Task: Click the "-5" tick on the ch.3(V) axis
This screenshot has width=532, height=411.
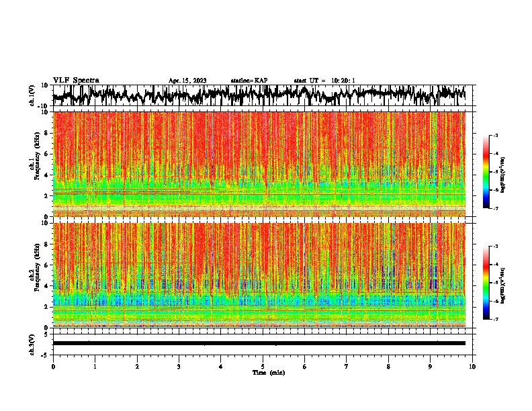Action: (x=45, y=355)
